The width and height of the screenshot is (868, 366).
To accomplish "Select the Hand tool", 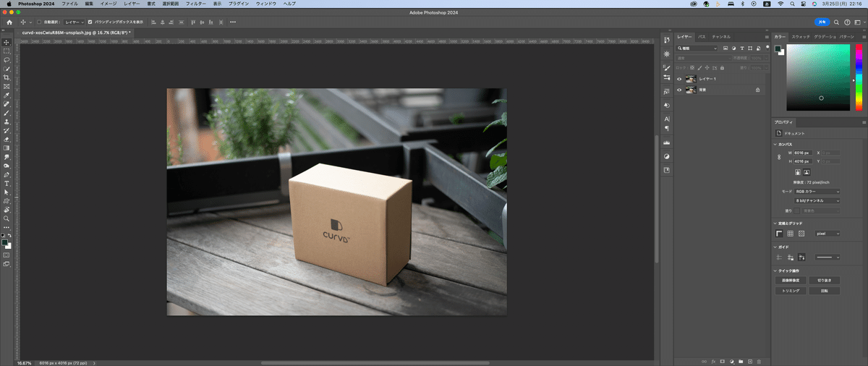I will [7, 209].
